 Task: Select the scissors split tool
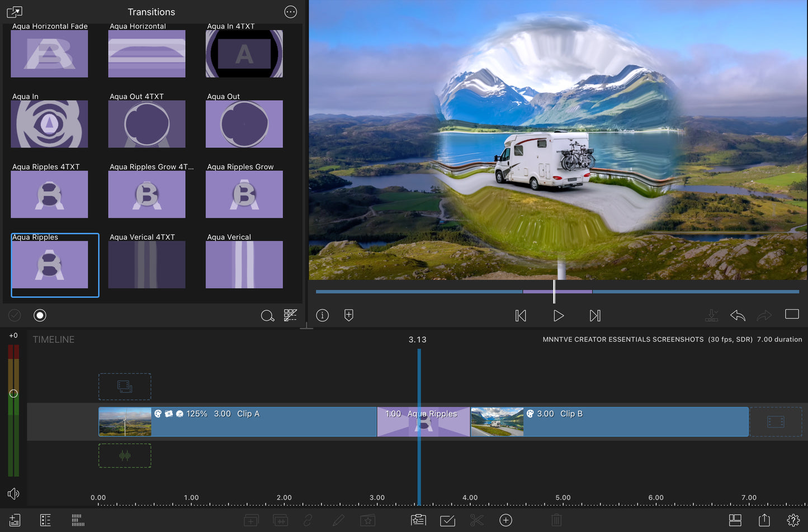coord(476,520)
